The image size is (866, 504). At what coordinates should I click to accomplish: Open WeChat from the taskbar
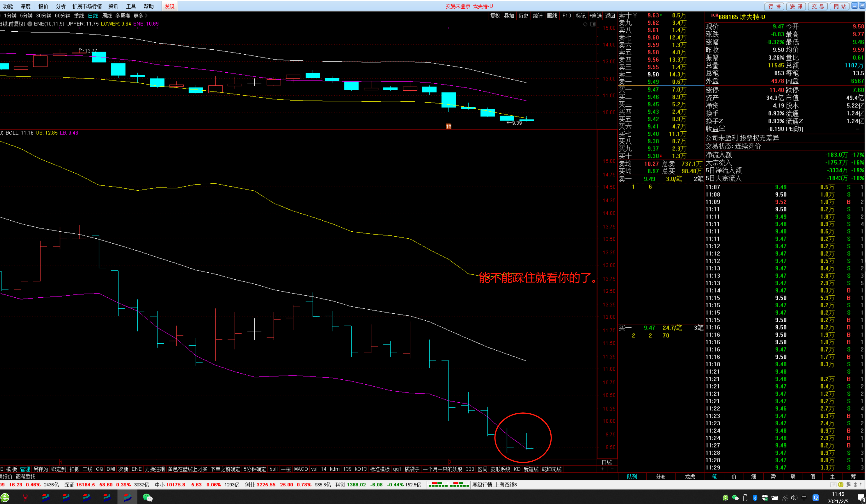147,497
